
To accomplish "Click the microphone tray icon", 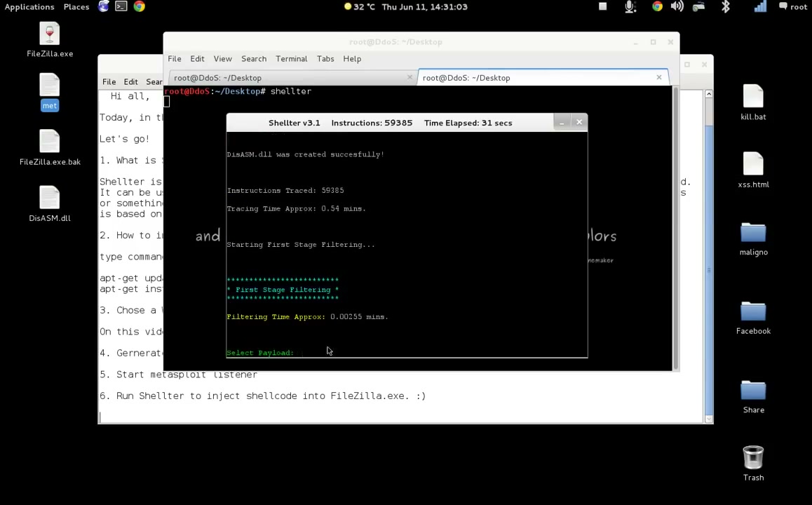I will (630, 7).
